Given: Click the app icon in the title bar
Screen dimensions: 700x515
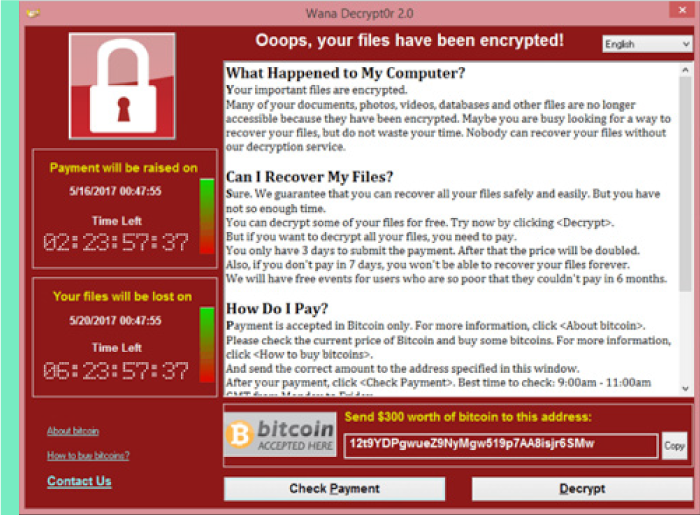Looking at the screenshot, I should click(x=33, y=13).
